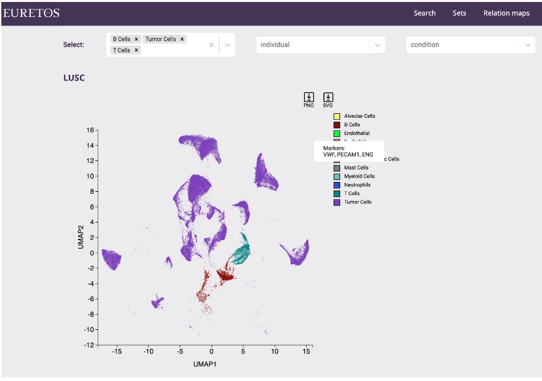The image size is (542, 381).
Task: Toggle Endothelial green legend swatch
Action: (x=337, y=133)
